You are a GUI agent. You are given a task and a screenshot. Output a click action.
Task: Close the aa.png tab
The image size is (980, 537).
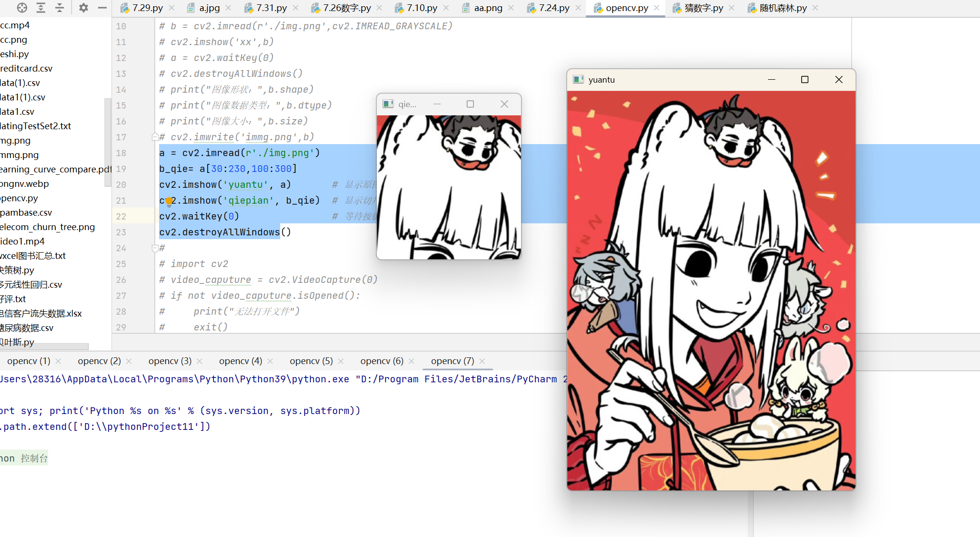point(511,8)
